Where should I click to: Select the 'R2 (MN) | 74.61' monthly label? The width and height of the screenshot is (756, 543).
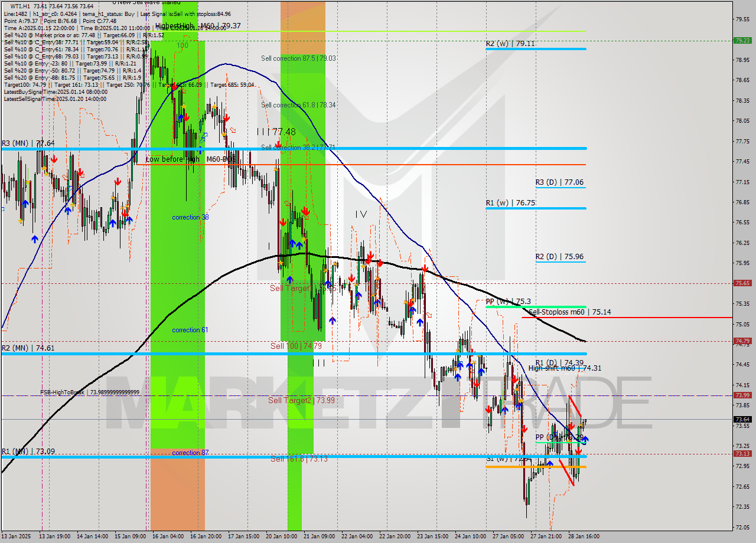(28, 348)
